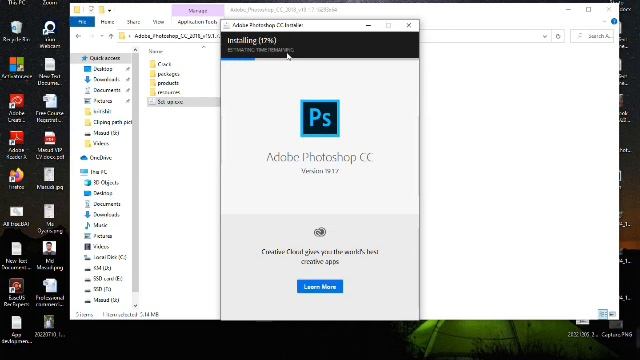Open SSD card (E:) drive

103,279
